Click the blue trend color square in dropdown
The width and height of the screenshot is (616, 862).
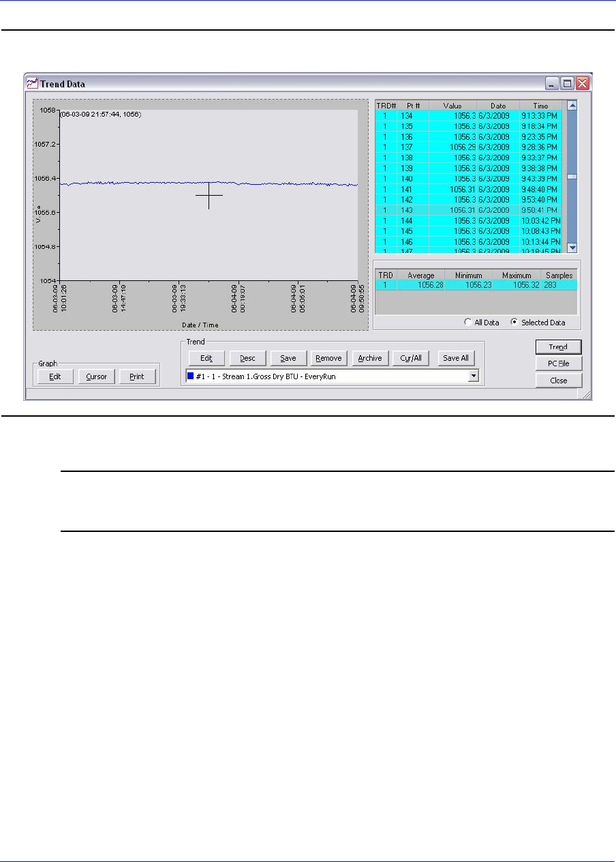191,376
